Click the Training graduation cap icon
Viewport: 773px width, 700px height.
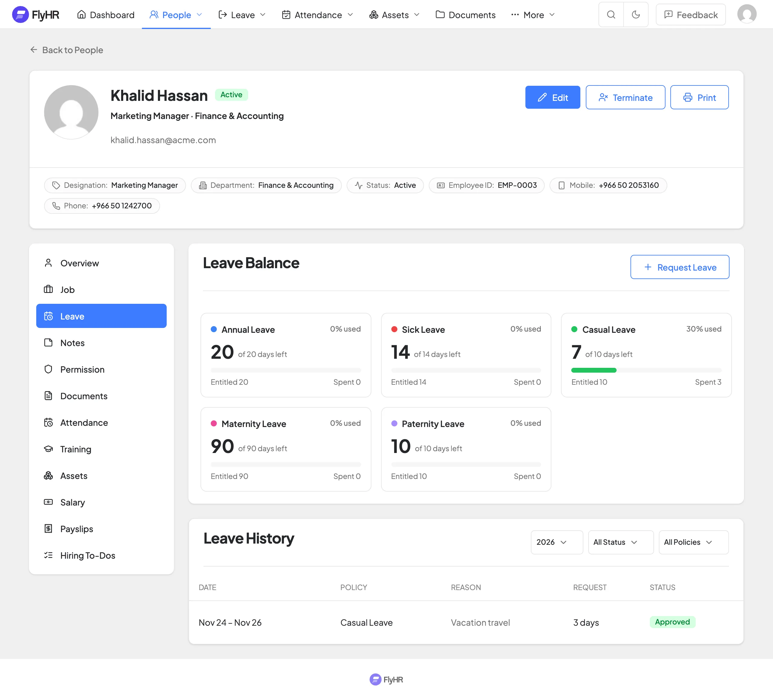tap(48, 449)
